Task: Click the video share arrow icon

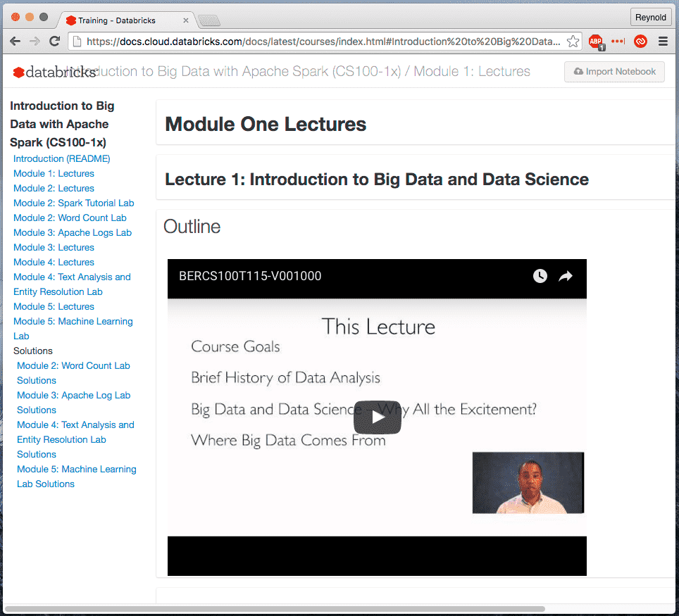Action: [x=565, y=276]
